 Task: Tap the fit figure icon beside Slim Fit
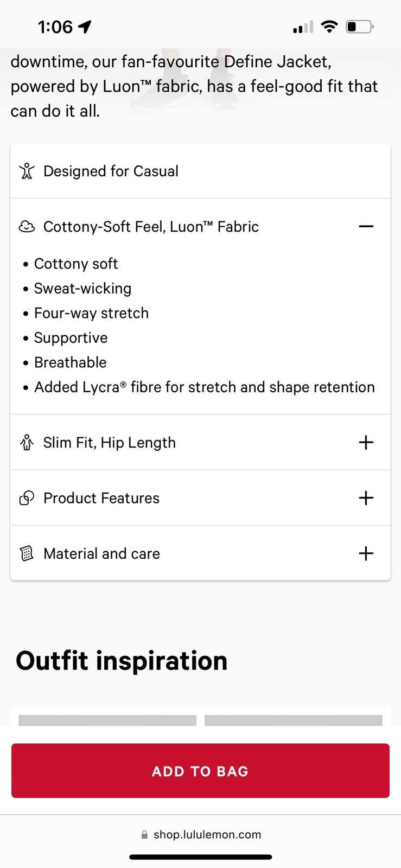click(27, 443)
